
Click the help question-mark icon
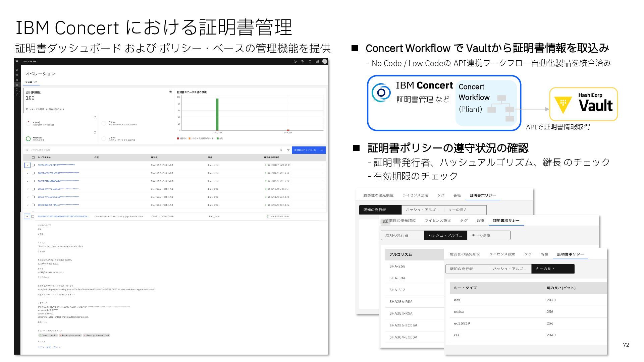coord(295,61)
